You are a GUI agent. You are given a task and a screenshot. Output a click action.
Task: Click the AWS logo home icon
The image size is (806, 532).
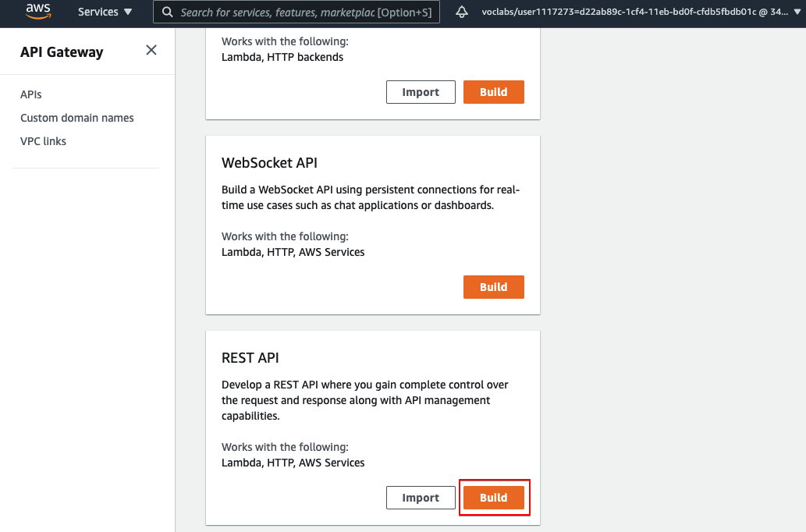point(37,12)
